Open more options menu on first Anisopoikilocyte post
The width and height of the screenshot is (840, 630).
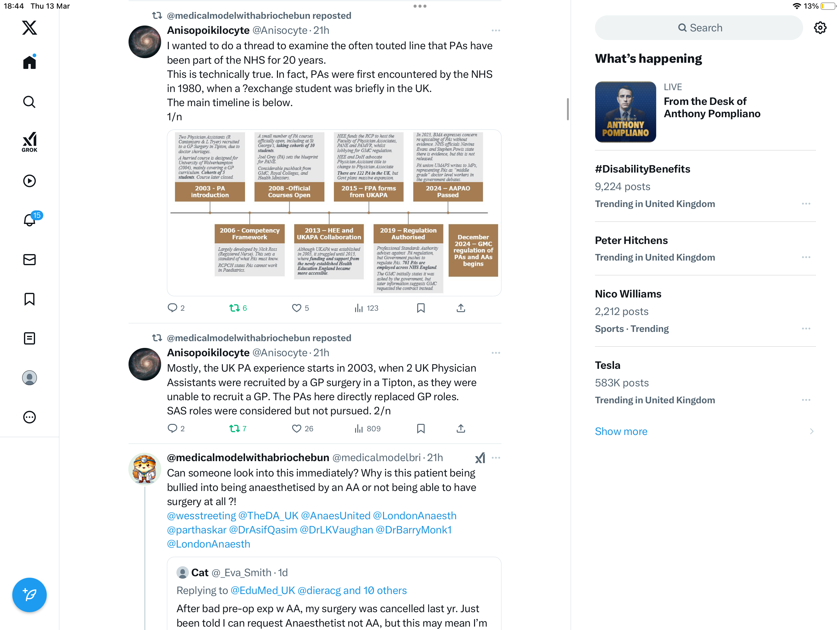point(496,30)
